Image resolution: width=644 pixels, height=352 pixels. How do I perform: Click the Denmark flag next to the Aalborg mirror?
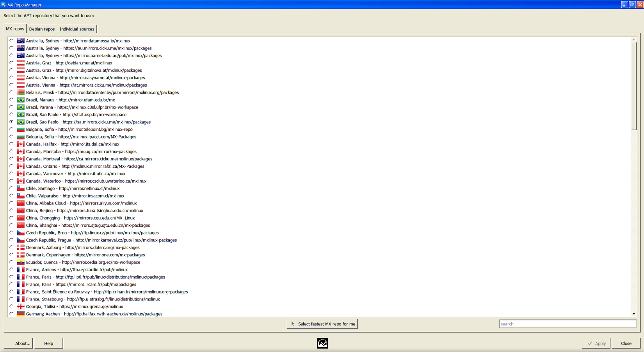click(x=21, y=247)
